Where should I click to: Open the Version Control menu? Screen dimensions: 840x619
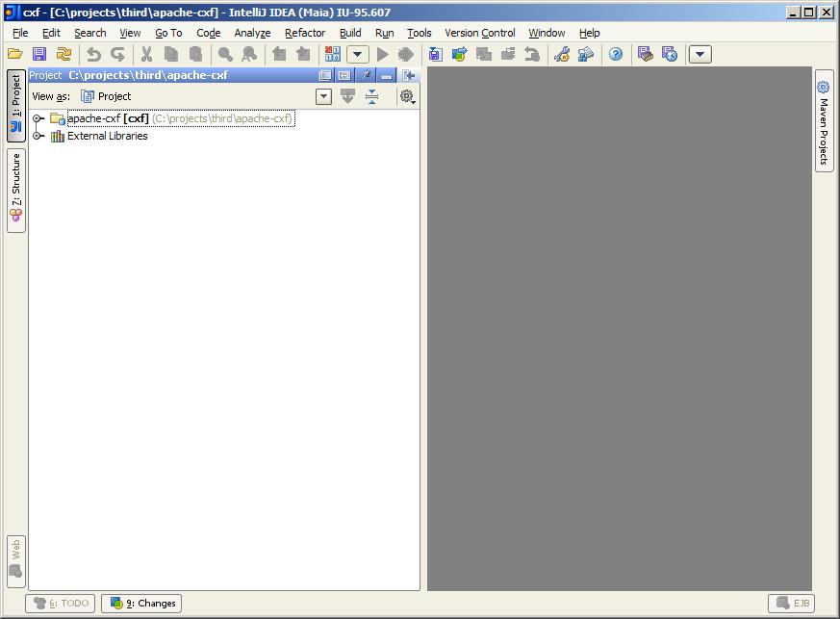[480, 33]
